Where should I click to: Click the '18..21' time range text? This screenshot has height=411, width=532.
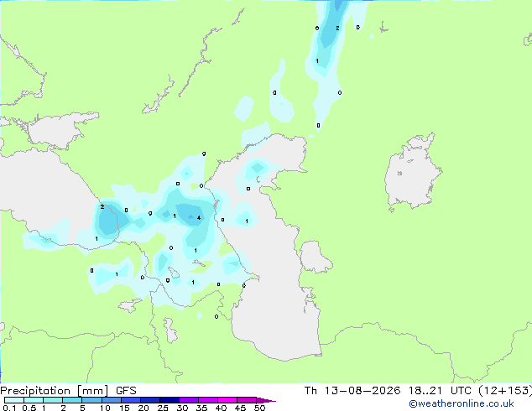pos(425,391)
